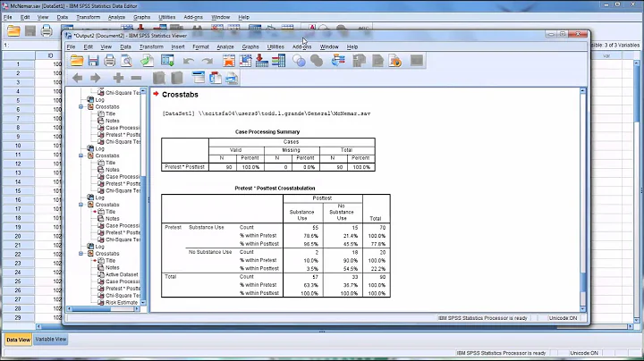Click output pane scroll down arrow
The image size is (644, 361).
pyautogui.click(x=582, y=309)
